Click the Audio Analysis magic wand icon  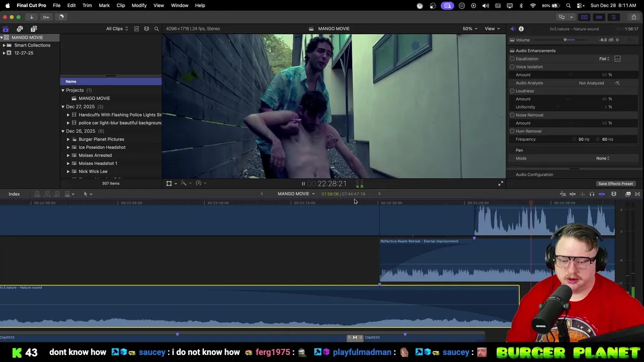pos(617,83)
